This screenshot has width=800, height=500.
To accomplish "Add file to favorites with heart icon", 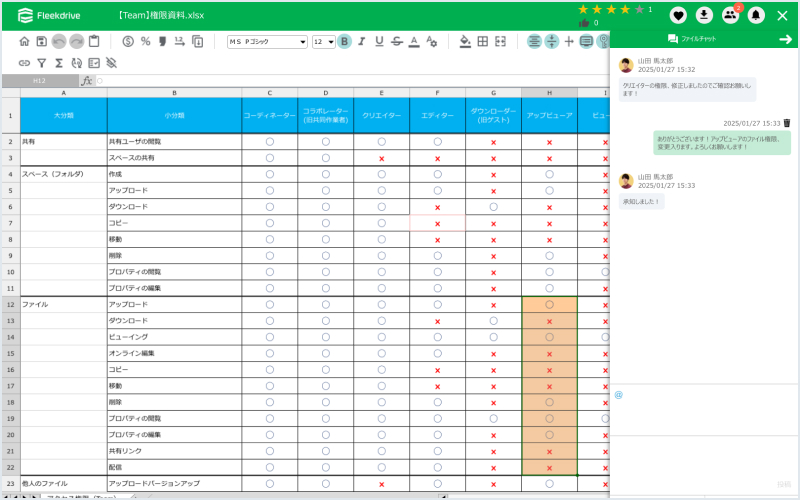I will coord(678,16).
